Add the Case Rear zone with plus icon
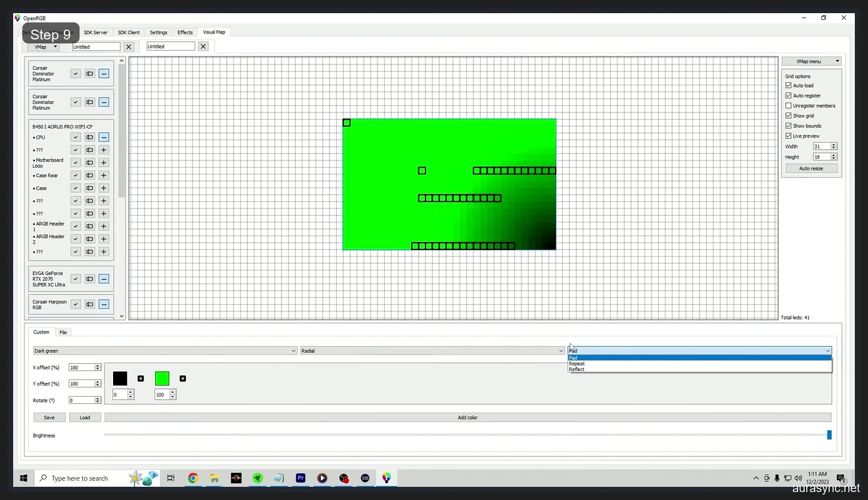This screenshot has width=868, height=500. (x=103, y=175)
